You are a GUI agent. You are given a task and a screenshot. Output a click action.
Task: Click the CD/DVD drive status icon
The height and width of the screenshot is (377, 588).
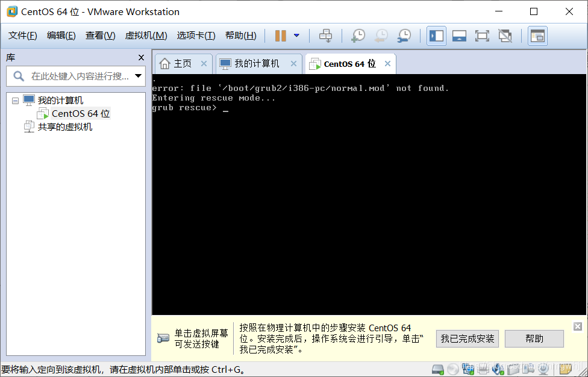[x=453, y=370]
